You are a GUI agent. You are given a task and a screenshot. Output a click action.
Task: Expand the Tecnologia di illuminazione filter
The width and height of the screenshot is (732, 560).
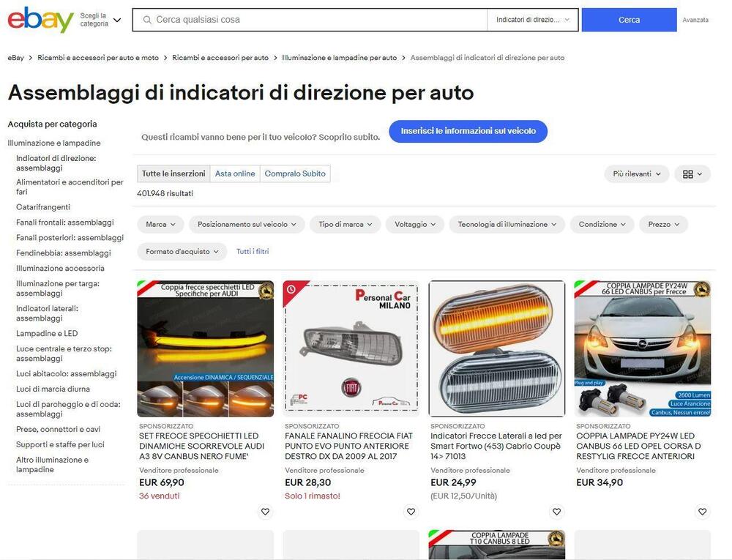click(x=507, y=225)
